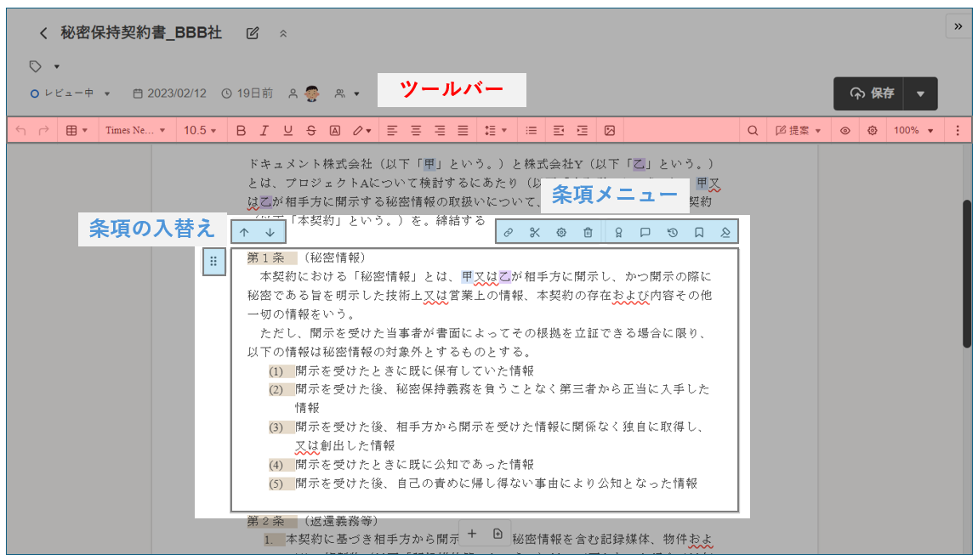Open clause history clock icon
The width and height of the screenshot is (978, 560).
click(x=672, y=232)
